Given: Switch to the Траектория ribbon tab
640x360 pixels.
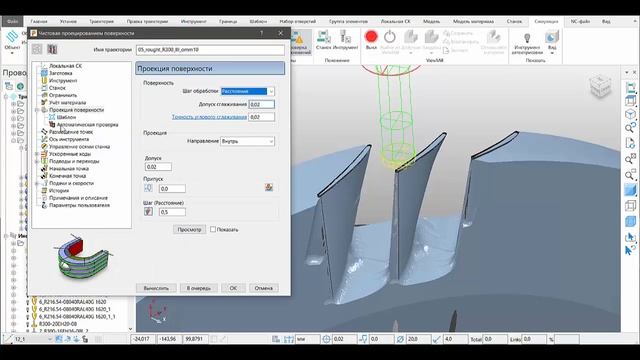Looking at the screenshot, I should tap(101, 21).
